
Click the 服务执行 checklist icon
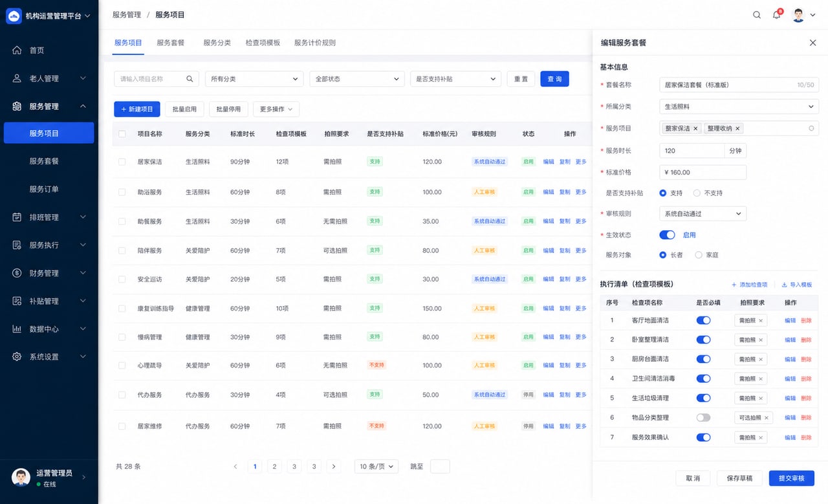pos(17,245)
